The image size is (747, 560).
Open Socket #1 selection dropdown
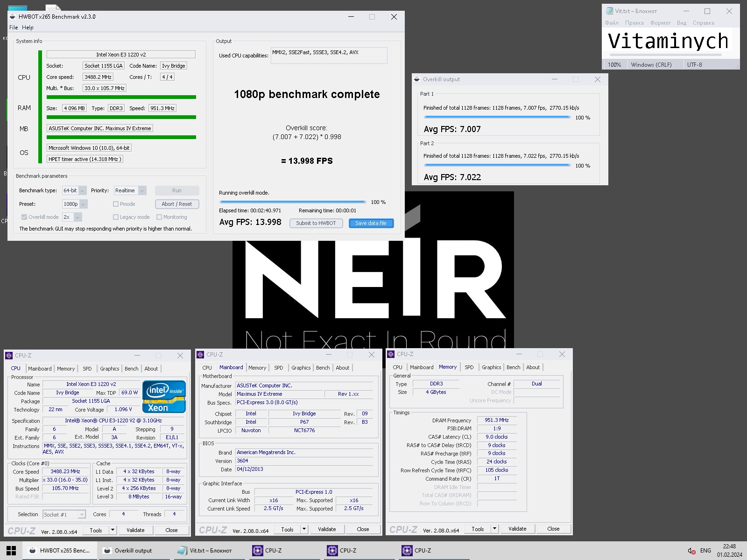(x=64, y=514)
